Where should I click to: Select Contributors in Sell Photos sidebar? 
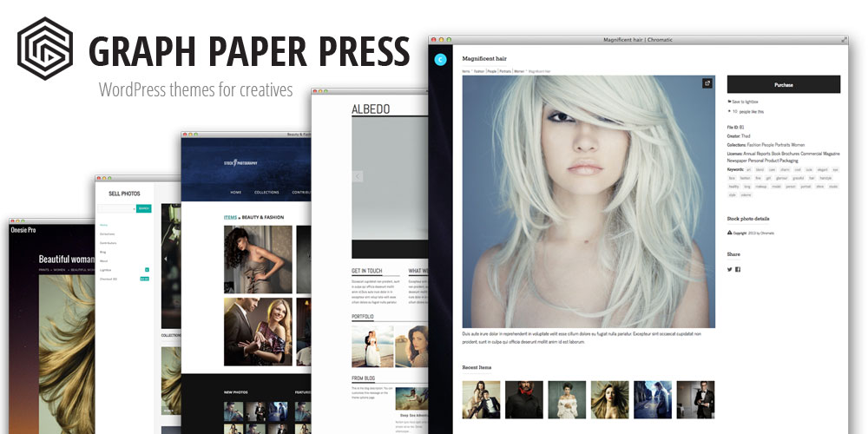pos(108,243)
